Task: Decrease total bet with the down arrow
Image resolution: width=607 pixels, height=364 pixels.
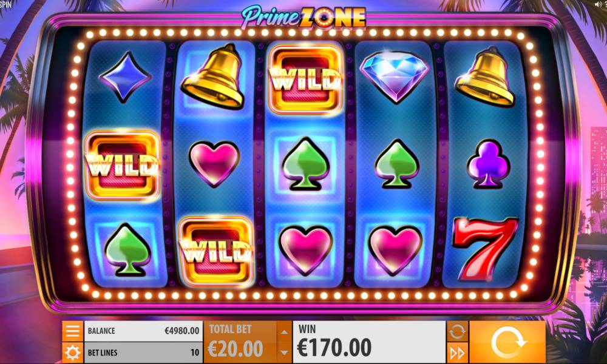Action: click(285, 352)
